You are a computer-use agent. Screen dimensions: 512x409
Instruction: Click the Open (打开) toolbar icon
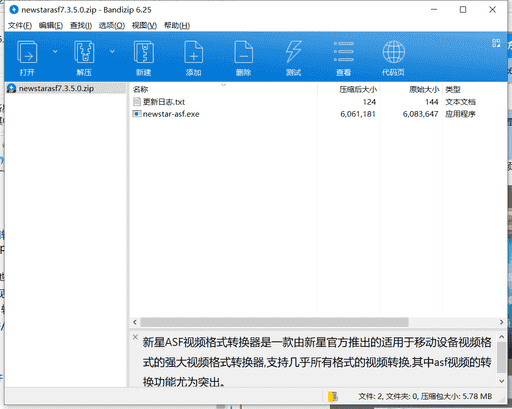27,52
